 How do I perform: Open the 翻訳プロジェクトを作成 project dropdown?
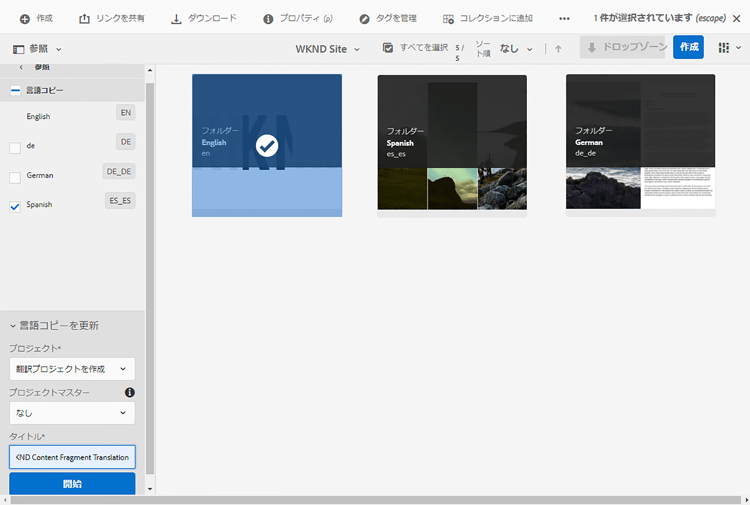pyautogui.click(x=72, y=369)
